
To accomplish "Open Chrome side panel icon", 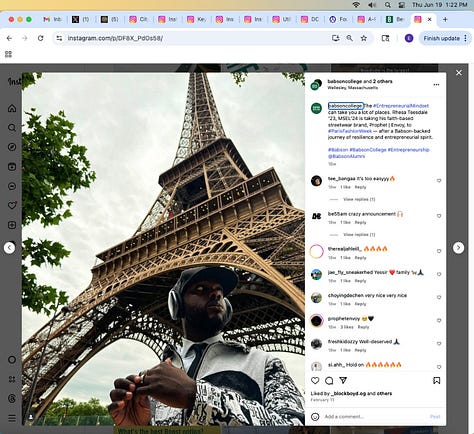I will (x=385, y=38).
